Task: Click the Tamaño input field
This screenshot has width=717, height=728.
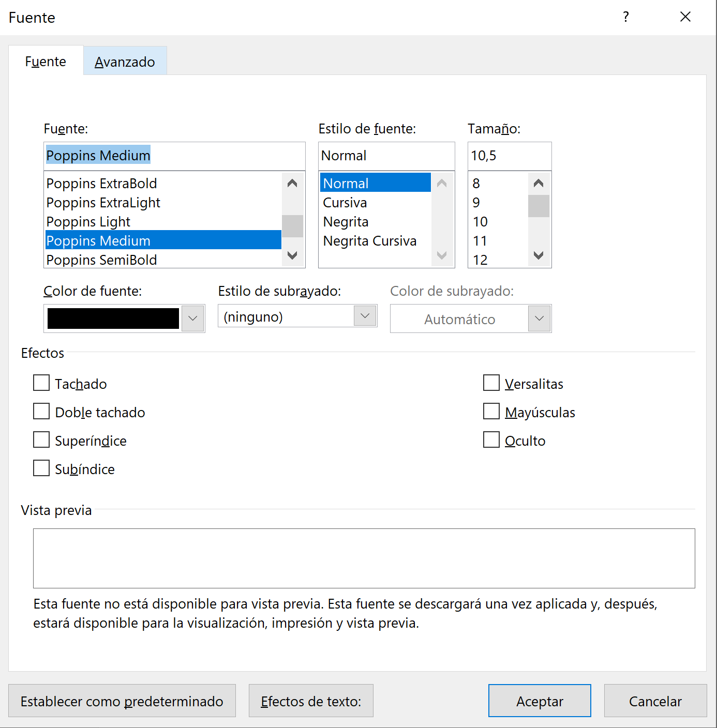Action: [x=509, y=156]
